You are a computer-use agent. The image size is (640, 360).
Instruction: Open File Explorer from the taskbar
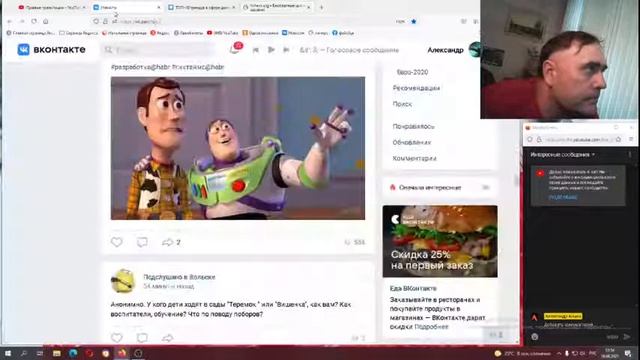pyautogui.click(x=56, y=353)
